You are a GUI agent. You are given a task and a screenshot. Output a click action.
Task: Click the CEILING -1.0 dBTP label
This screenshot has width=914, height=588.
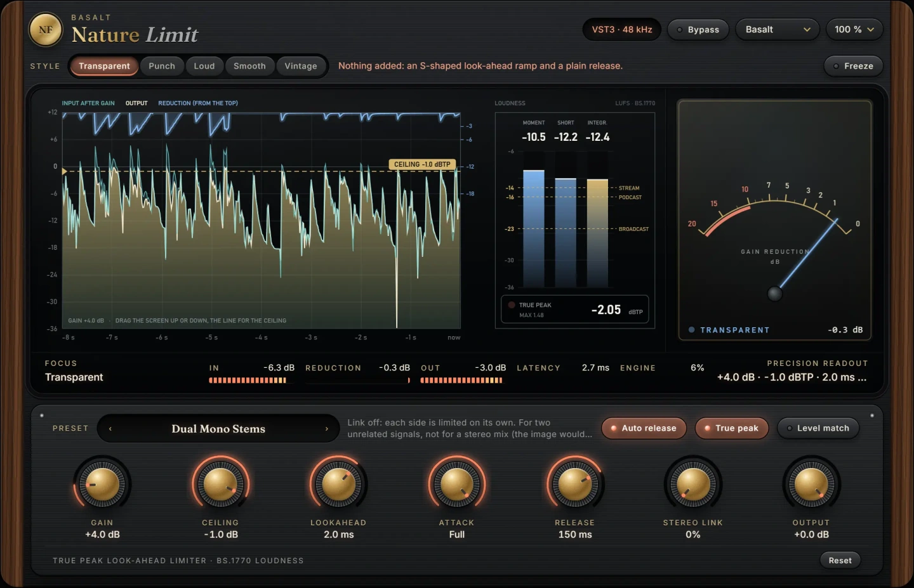point(422,164)
